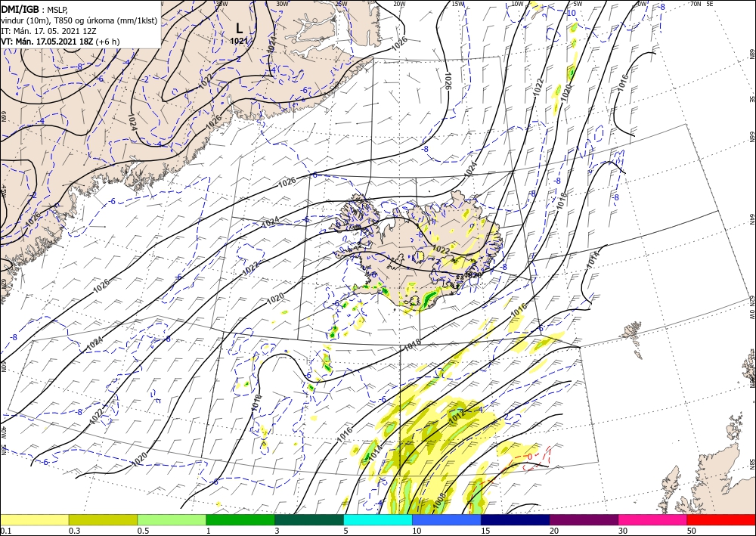Select the dark green 3–5 legend swatch

click(309, 519)
